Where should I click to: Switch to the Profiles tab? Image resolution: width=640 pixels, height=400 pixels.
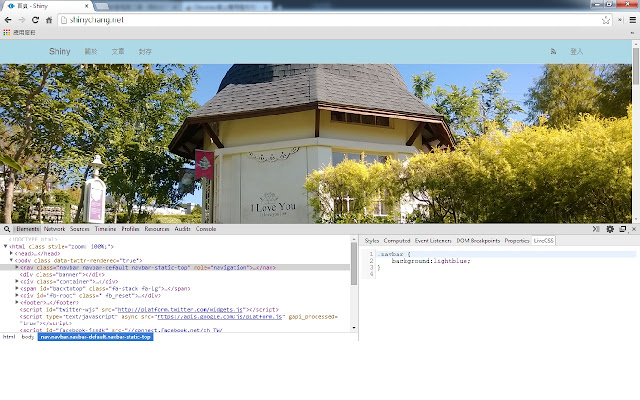tap(130, 229)
